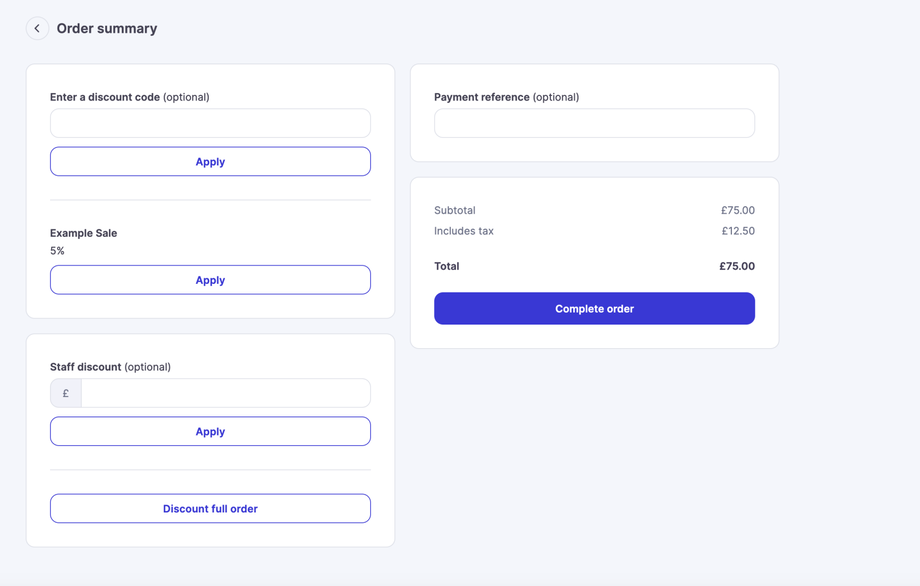
Task: Apply the Example Sale 5% discount
Action: [x=210, y=280]
